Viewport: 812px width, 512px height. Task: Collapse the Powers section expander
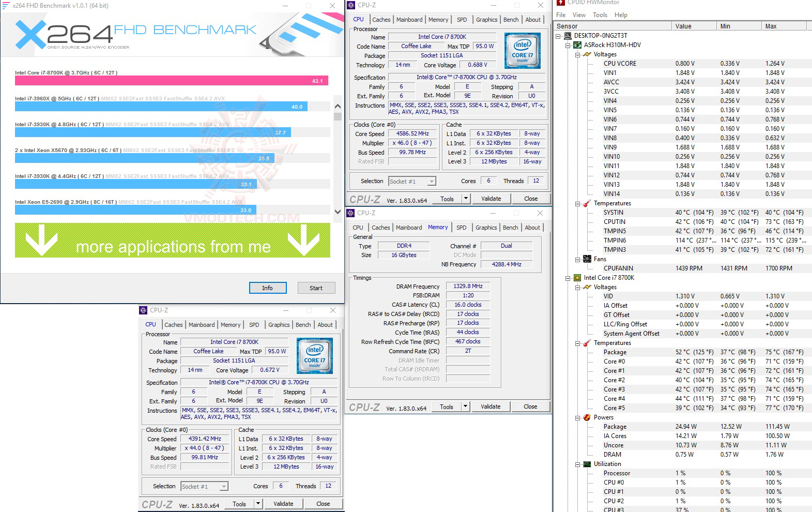point(578,417)
